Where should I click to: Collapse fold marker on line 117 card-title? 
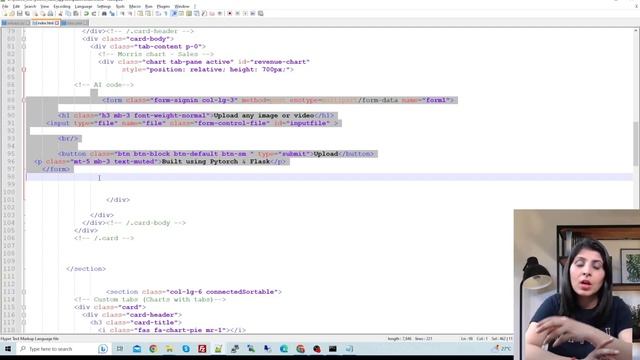point(24,322)
